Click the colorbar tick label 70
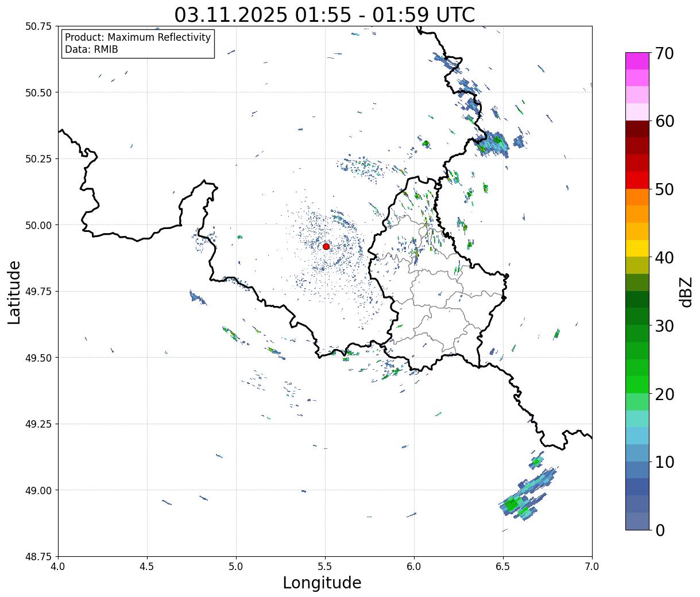Viewport: 700px width, 597px height. point(664,53)
